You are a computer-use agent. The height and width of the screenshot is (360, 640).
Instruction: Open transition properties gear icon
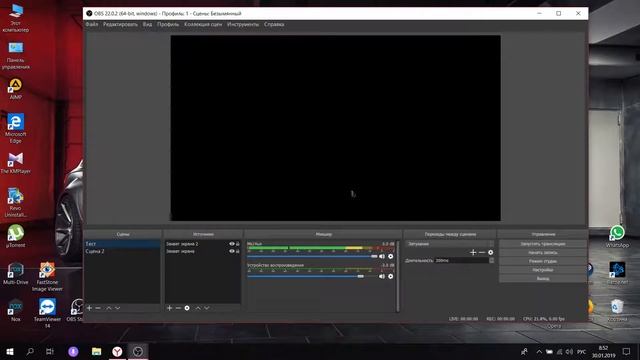tap(491, 252)
